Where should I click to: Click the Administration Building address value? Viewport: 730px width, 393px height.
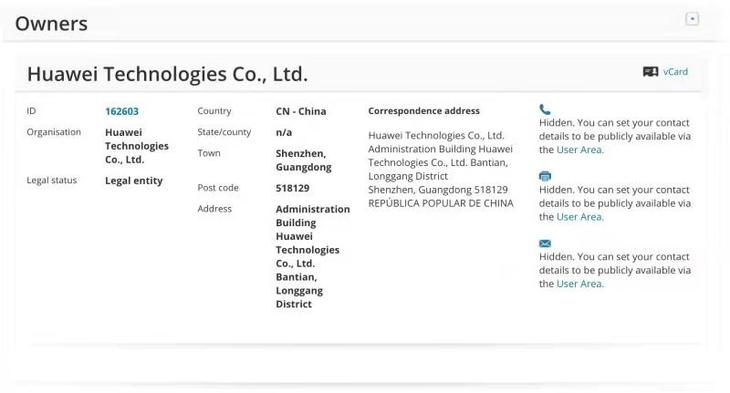[x=312, y=257]
